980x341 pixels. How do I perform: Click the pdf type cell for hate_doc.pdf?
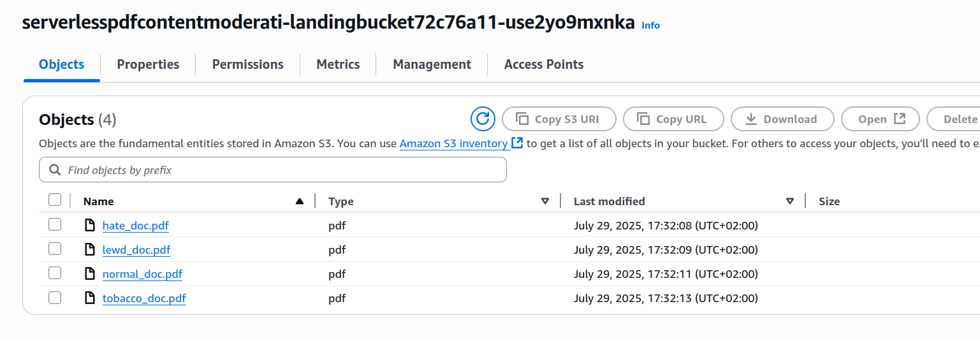[x=337, y=226]
